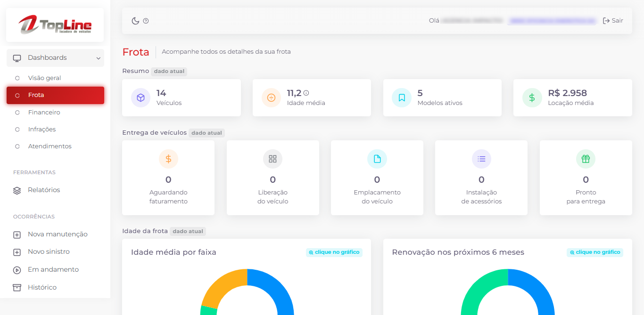The image size is (644, 315).
Task: Click the 5 Modelos ativos value
Action: 420,93
